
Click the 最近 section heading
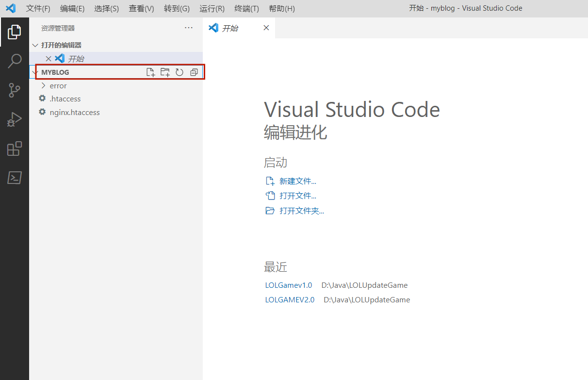pyautogui.click(x=276, y=267)
